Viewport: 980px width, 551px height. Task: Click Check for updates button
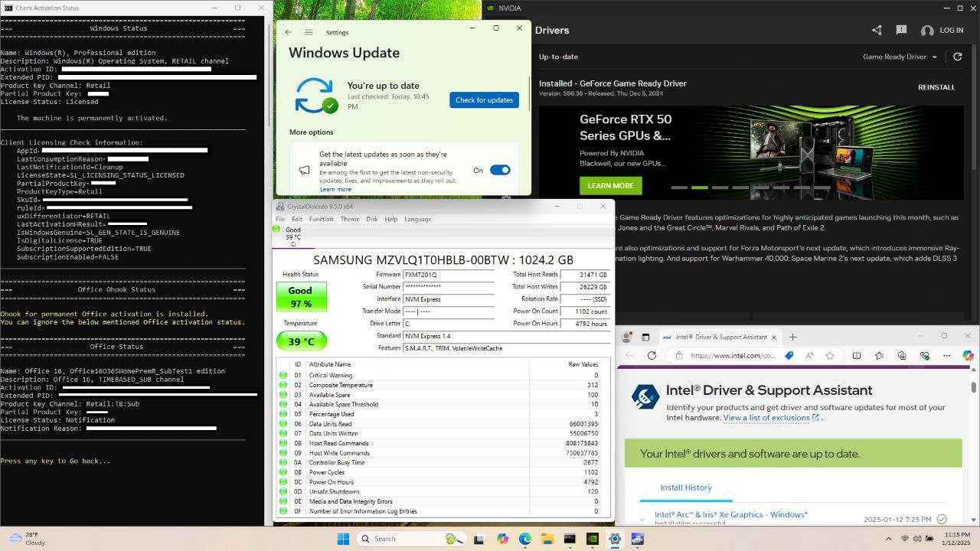coord(484,100)
